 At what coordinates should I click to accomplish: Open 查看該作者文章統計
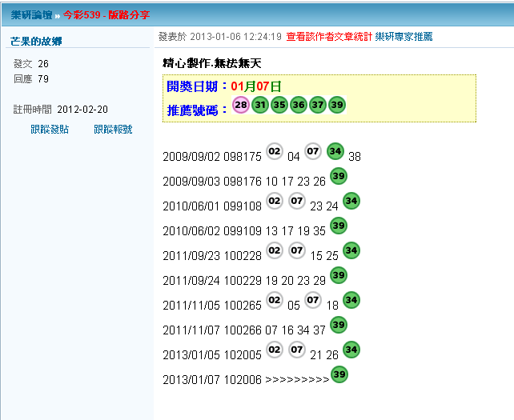pyautogui.click(x=328, y=37)
